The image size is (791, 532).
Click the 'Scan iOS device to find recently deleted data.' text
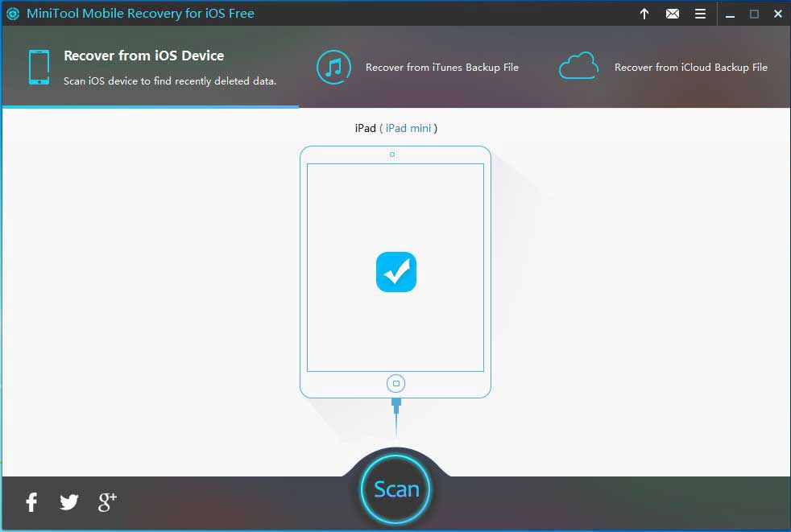coord(170,81)
